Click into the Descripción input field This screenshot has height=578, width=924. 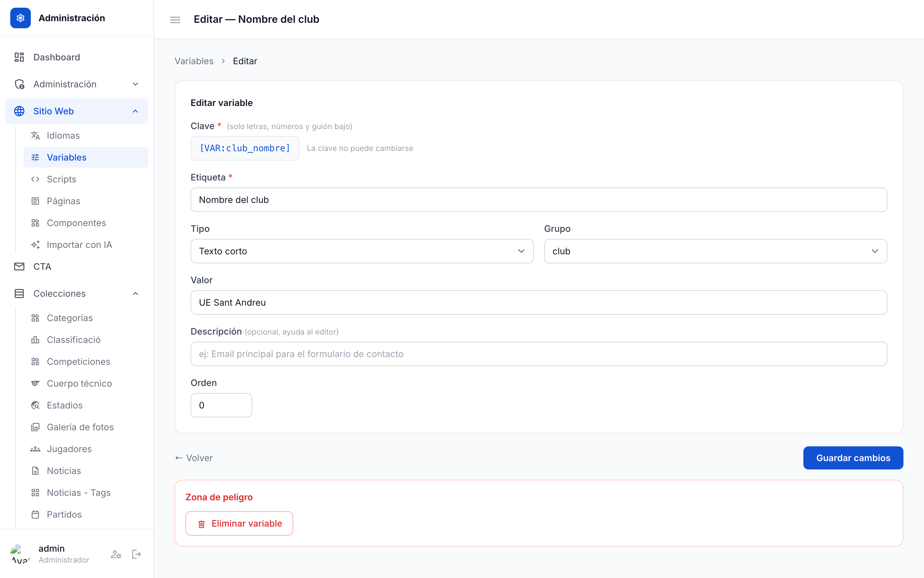[539, 354]
